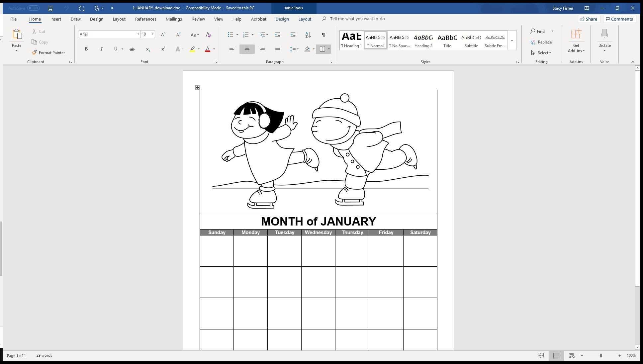
Task: Select the Italic formatting icon
Action: tap(101, 49)
